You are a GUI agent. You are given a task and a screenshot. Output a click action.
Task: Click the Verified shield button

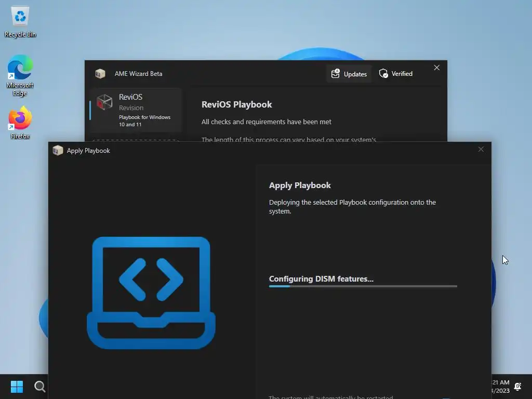coord(396,74)
